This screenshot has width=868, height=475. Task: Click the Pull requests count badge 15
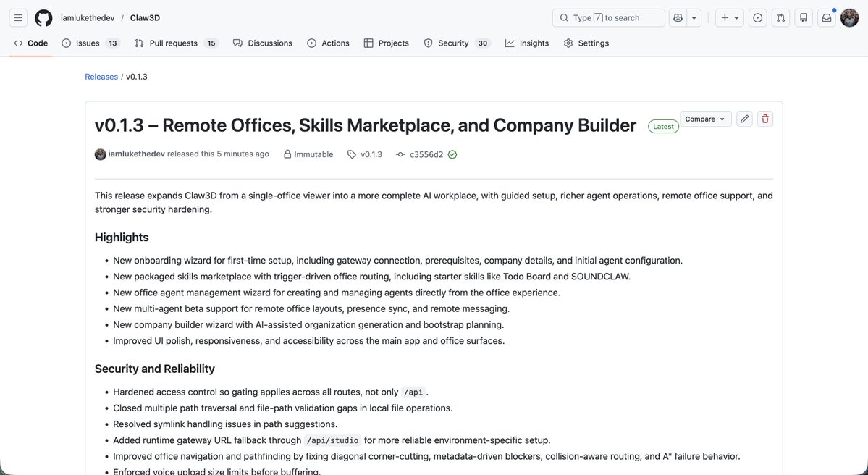211,43
